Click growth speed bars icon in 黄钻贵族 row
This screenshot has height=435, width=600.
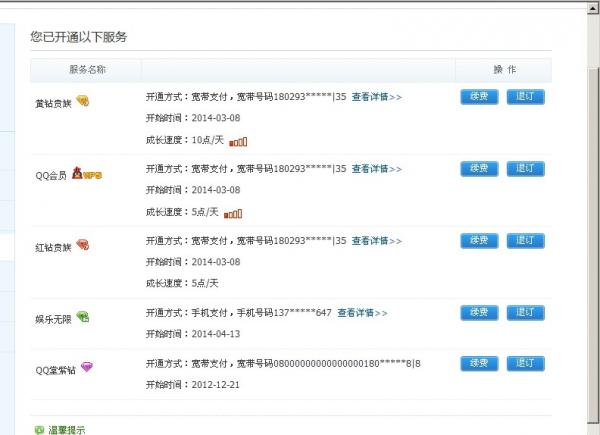click(238, 142)
